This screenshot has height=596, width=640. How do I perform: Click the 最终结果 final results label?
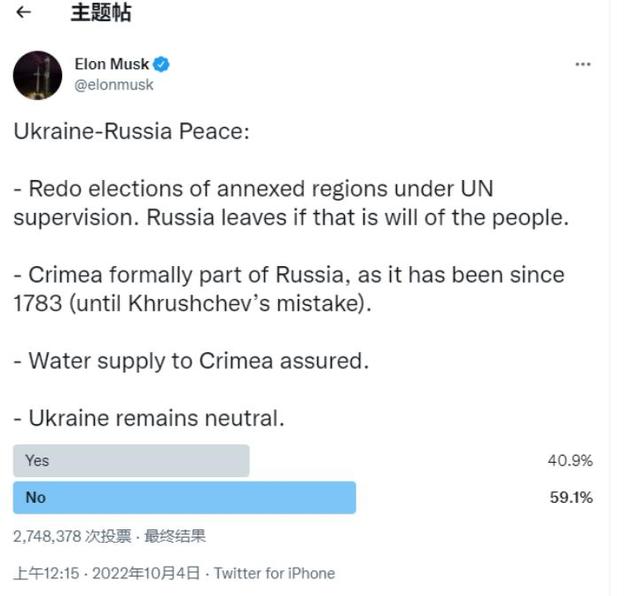pos(175,536)
